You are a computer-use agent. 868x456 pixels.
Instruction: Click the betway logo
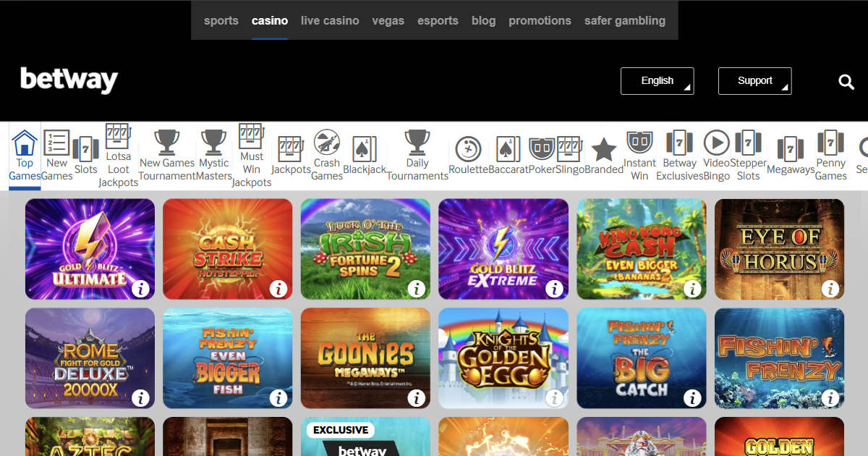click(x=69, y=80)
